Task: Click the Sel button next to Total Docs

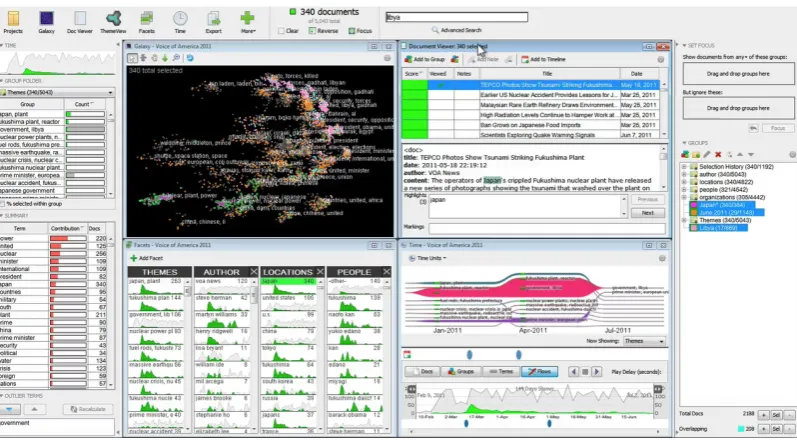Action: coord(776,415)
